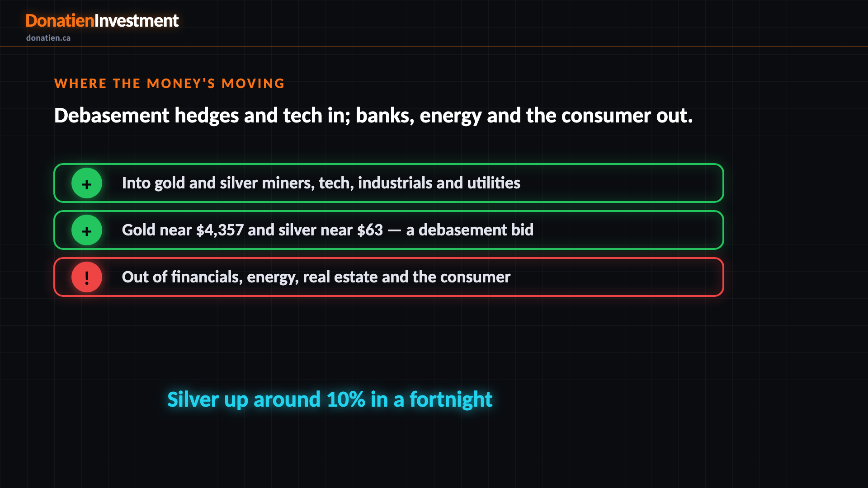Click the white word 'Investment' in the logo

(137, 21)
